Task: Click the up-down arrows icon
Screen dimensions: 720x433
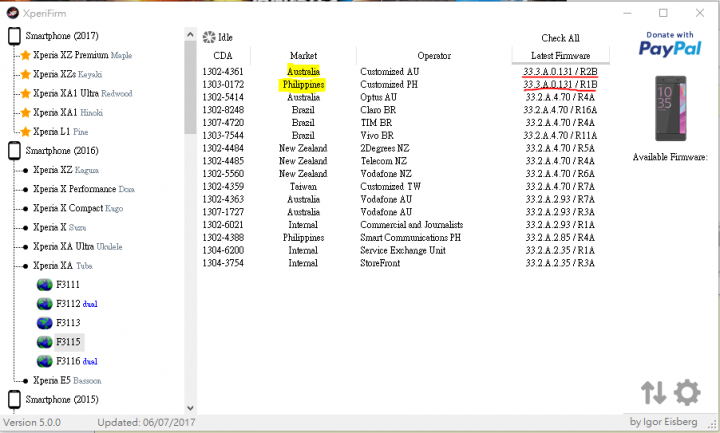Action: (653, 393)
